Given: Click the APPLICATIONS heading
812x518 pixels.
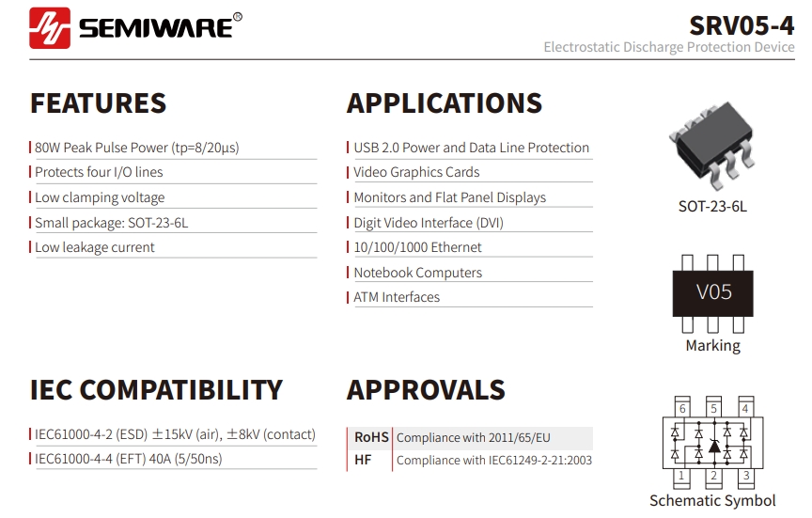Looking at the screenshot, I should tap(445, 103).
